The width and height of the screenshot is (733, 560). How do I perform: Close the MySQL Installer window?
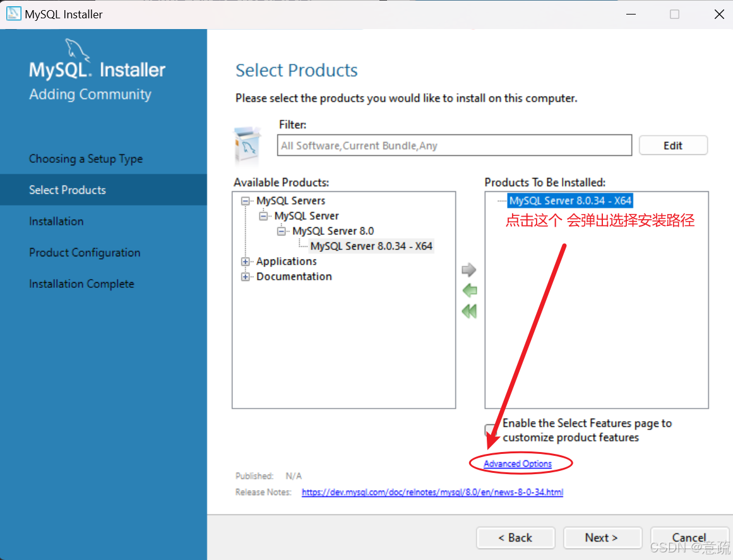720,14
